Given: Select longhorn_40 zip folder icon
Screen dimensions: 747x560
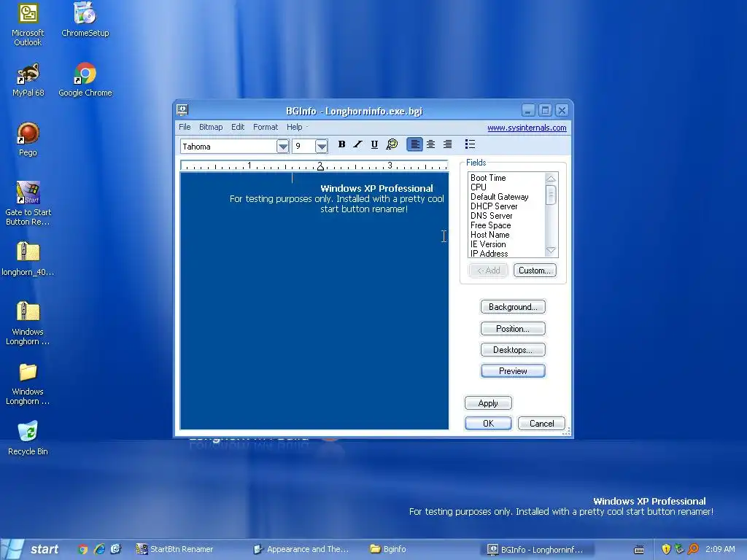Looking at the screenshot, I should coord(28,259).
